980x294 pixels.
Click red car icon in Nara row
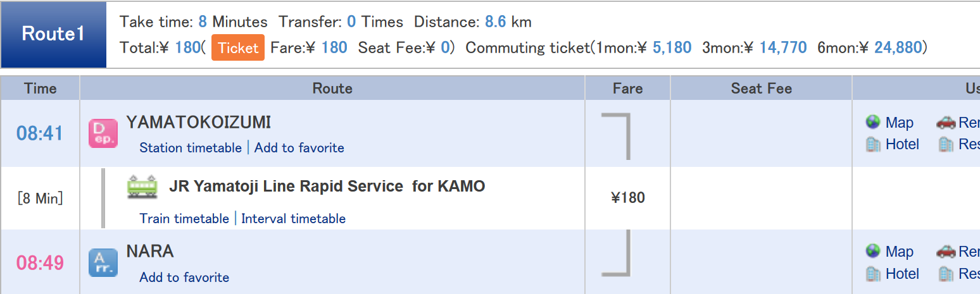click(x=946, y=251)
